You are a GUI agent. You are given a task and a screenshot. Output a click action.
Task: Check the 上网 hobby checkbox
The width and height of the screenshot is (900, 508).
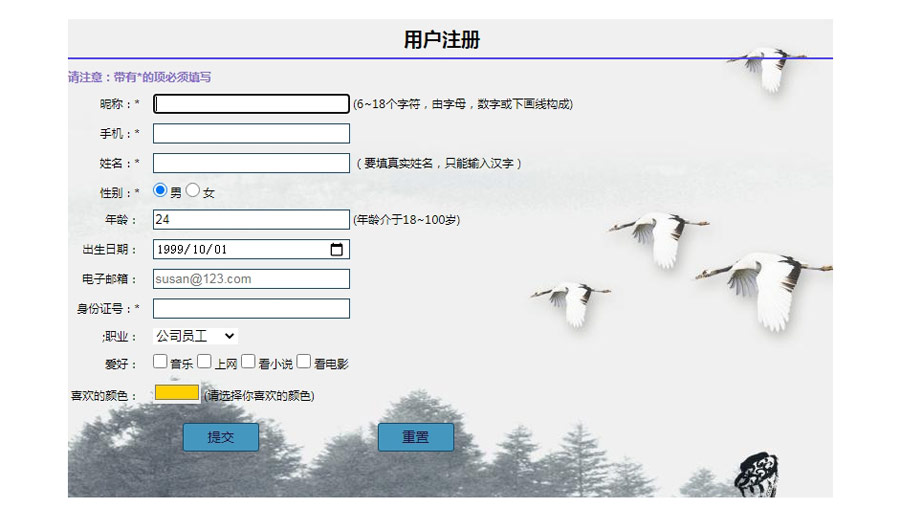click(204, 361)
